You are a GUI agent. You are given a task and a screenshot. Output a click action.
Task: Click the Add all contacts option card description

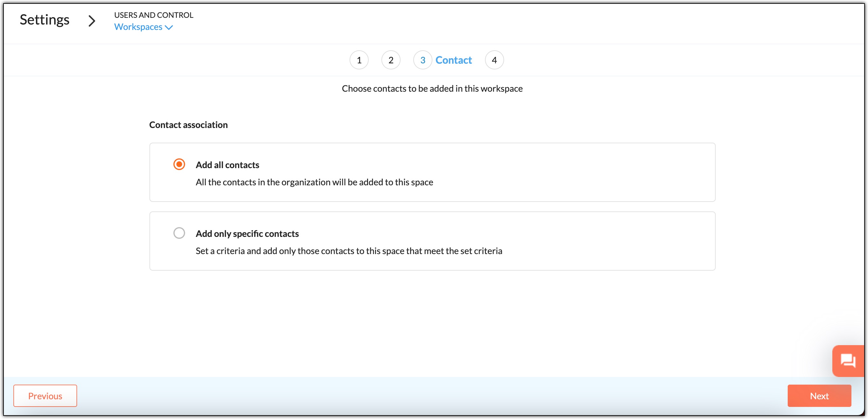click(314, 182)
